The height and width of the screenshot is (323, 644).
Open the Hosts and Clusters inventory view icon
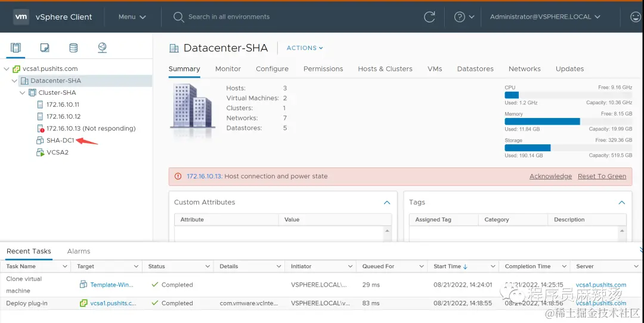click(x=16, y=48)
